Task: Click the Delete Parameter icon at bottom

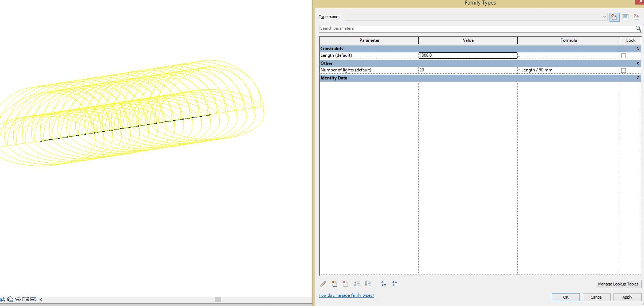Action: 345,284
